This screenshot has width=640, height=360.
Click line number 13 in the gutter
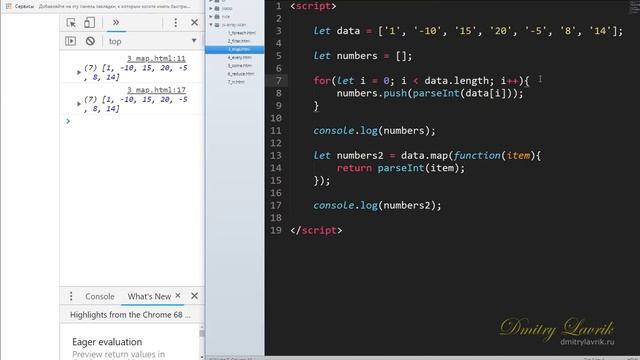point(276,156)
